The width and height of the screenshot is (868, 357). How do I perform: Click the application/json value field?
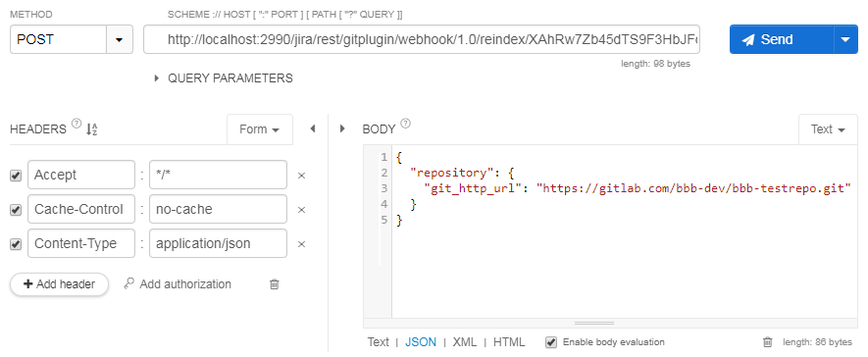tap(218, 243)
